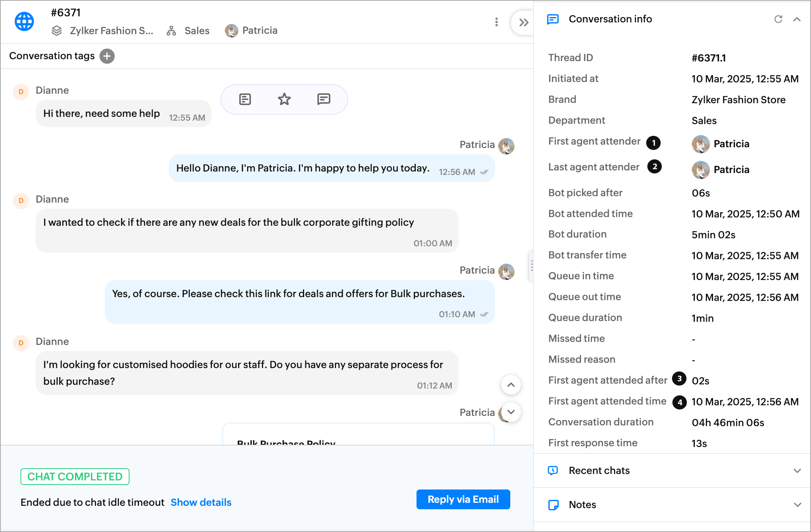This screenshot has height=532, width=811.
Task: Click the Sales department in header
Action: point(197,31)
